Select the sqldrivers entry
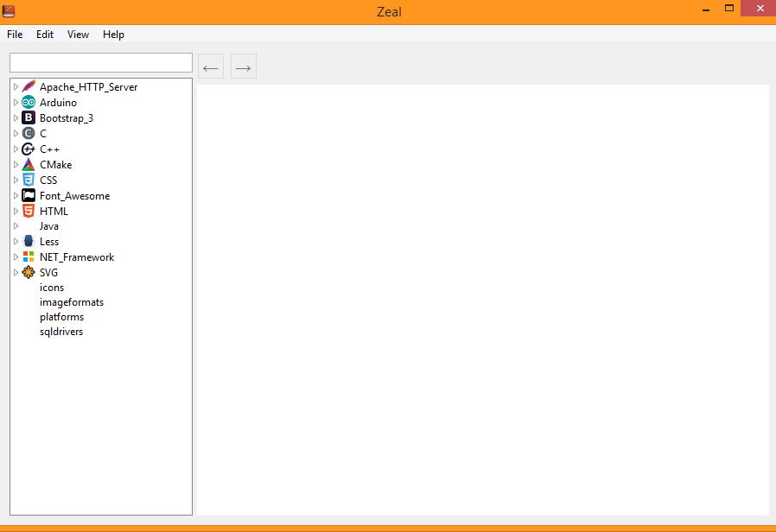Screen dimensions: 776x532 point(61,332)
